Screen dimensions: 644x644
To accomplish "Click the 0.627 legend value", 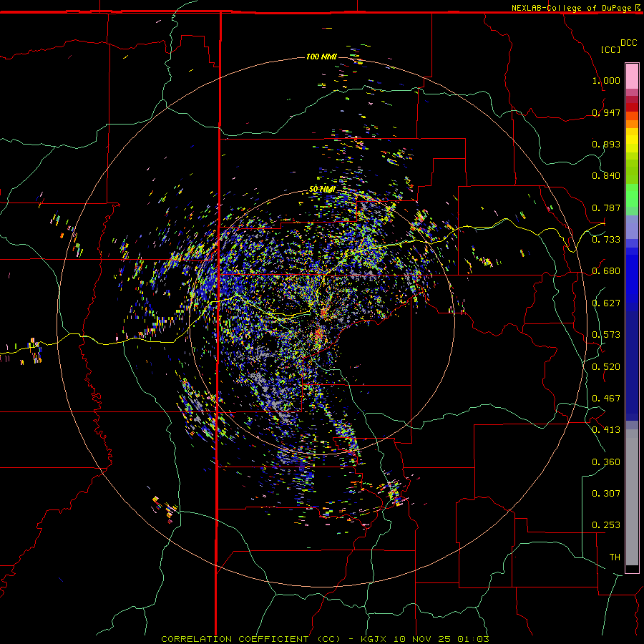I will [x=606, y=303].
